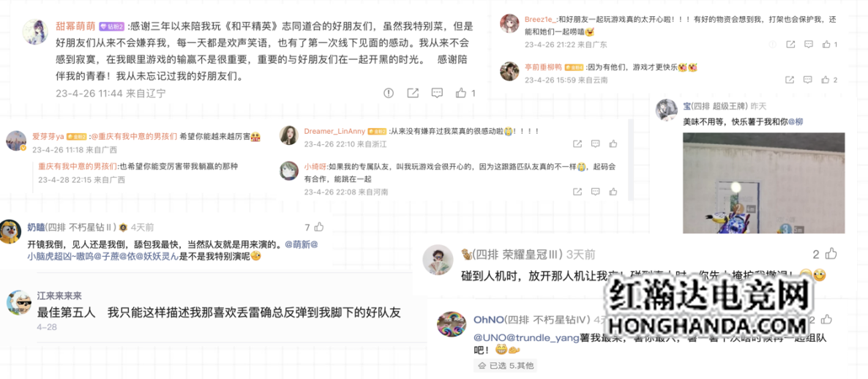This screenshot has width=868, height=379.
Task: Like 甜幂萌萌's comment with thumbs-up
Action: pos(460,93)
